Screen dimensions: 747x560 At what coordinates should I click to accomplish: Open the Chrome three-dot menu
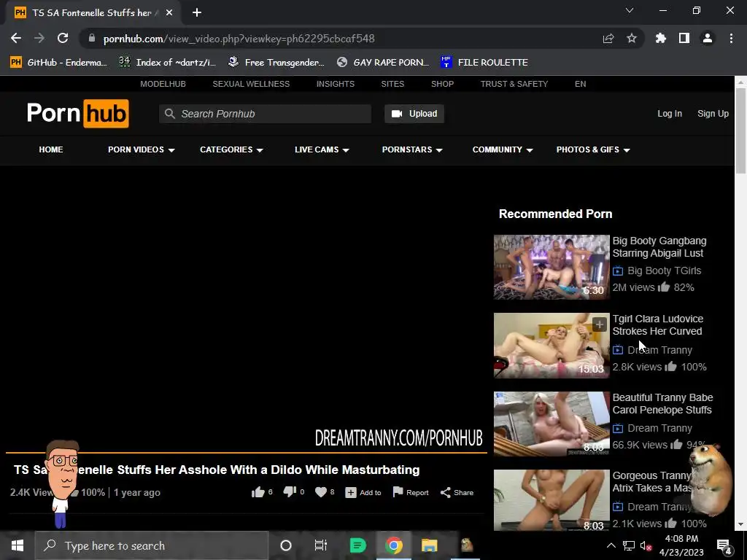pos(731,38)
